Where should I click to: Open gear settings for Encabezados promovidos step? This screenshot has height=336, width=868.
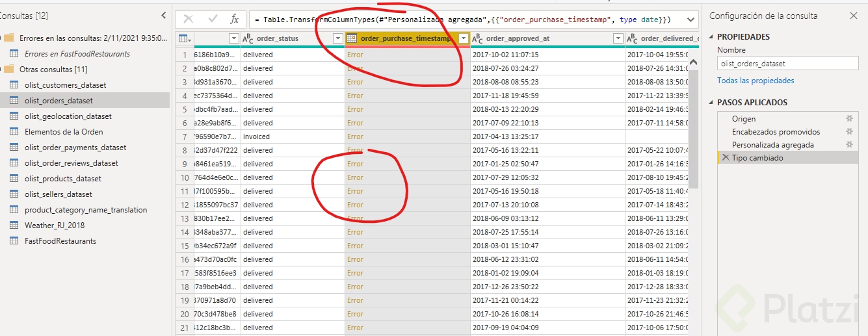pyautogui.click(x=848, y=131)
